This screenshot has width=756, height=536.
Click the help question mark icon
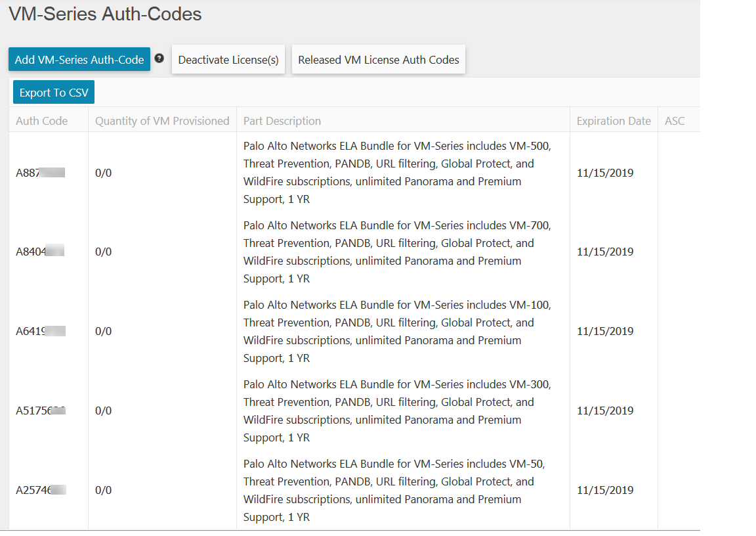[x=159, y=58]
